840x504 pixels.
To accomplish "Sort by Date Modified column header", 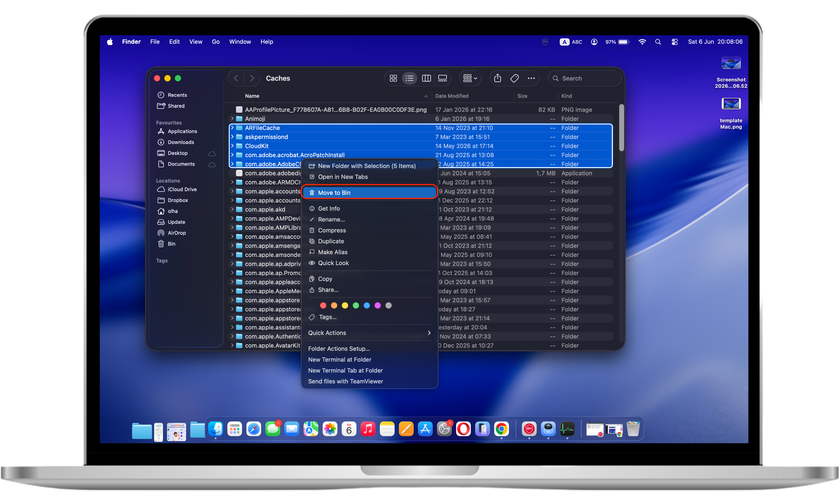I will (473, 96).
